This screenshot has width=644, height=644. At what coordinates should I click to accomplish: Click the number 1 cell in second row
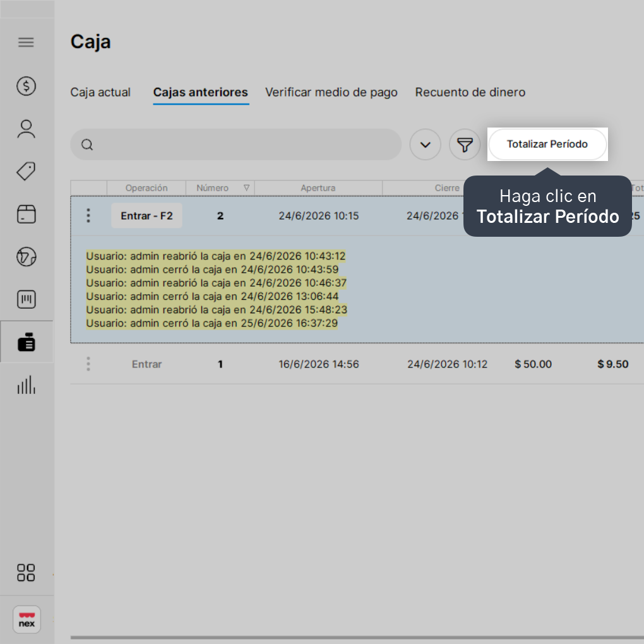(x=220, y=364)
